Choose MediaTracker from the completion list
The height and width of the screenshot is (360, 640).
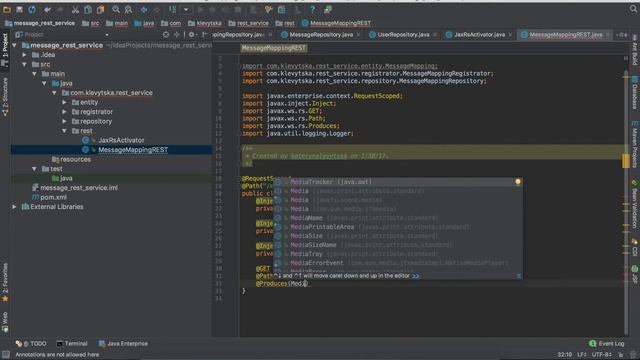click(398, 182)
